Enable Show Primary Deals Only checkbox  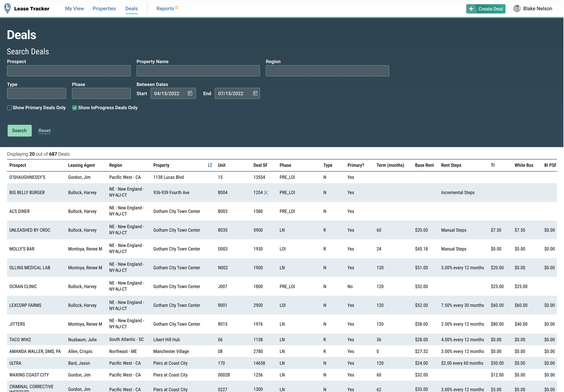tap(9, 108)
